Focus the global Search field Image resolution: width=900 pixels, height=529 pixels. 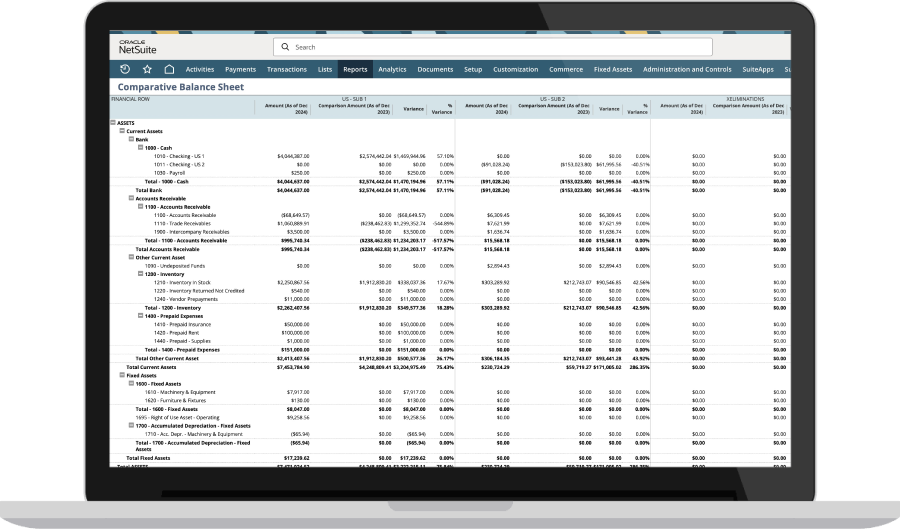click(x=493, y=47)
